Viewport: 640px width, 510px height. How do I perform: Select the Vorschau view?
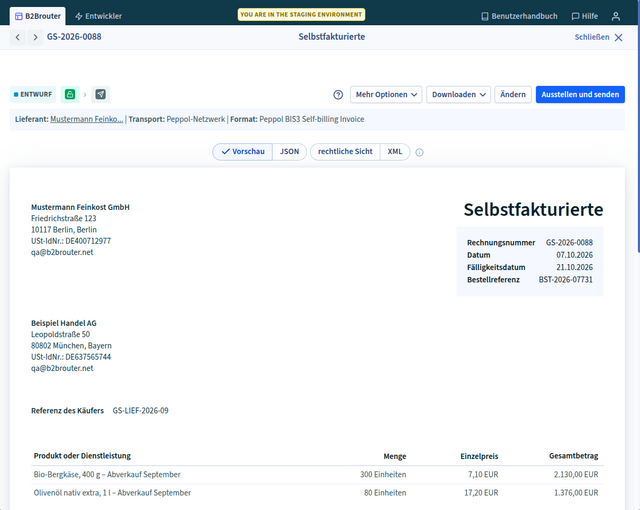pos(242,152)
